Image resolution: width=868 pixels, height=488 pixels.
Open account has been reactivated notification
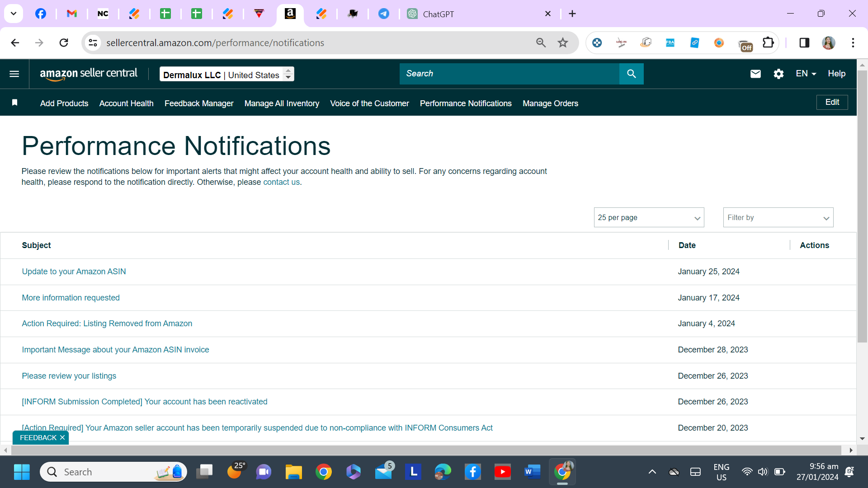click(145, 402)
